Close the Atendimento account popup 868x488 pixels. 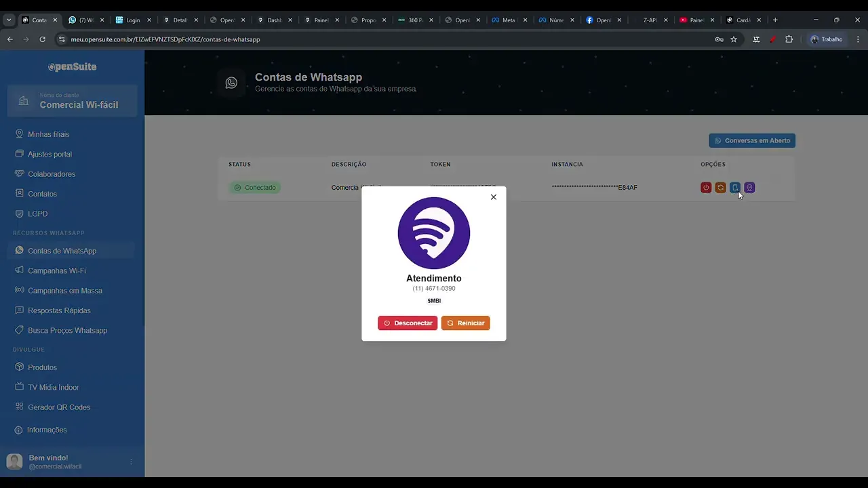point(493,197)
